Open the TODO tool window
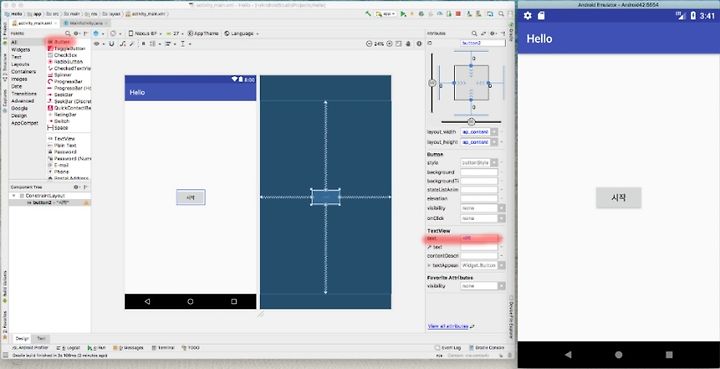Image resolution: width=720 pixels, height=369 pixels. (x=191, y=348)
